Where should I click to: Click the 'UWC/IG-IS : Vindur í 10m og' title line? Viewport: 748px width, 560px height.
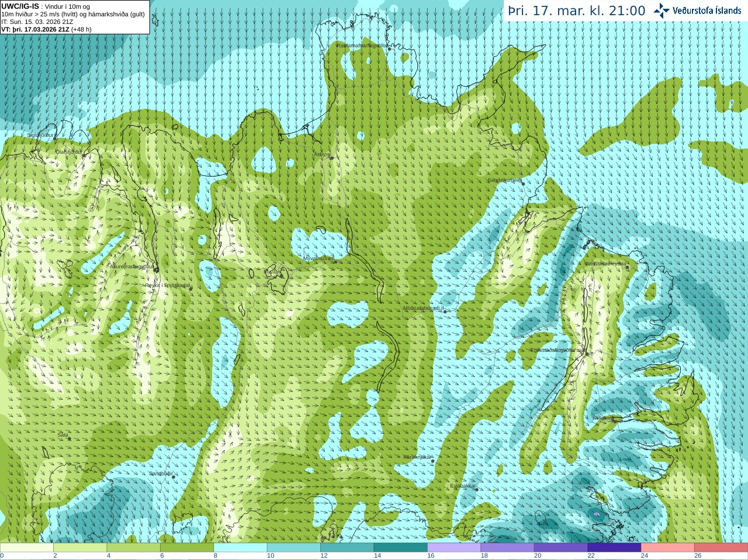pos(46,6)
